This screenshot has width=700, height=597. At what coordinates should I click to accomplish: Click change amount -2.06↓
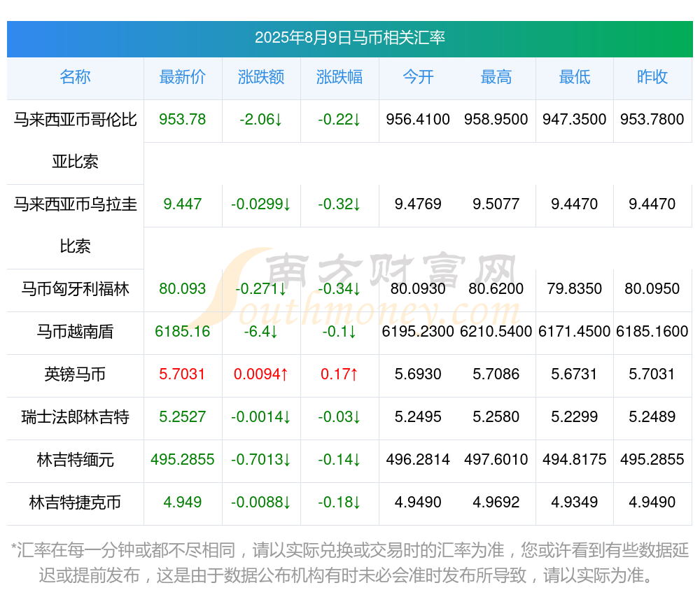click(x=260, y=119)
